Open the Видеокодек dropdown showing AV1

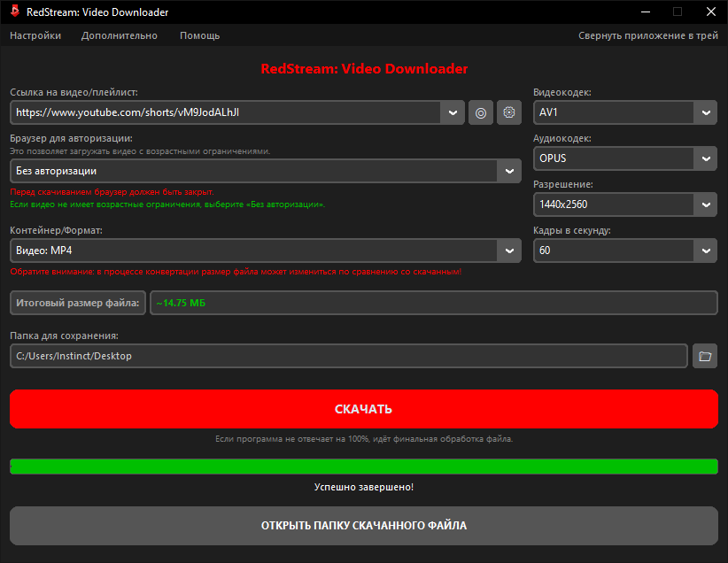(x=625, y=112)
